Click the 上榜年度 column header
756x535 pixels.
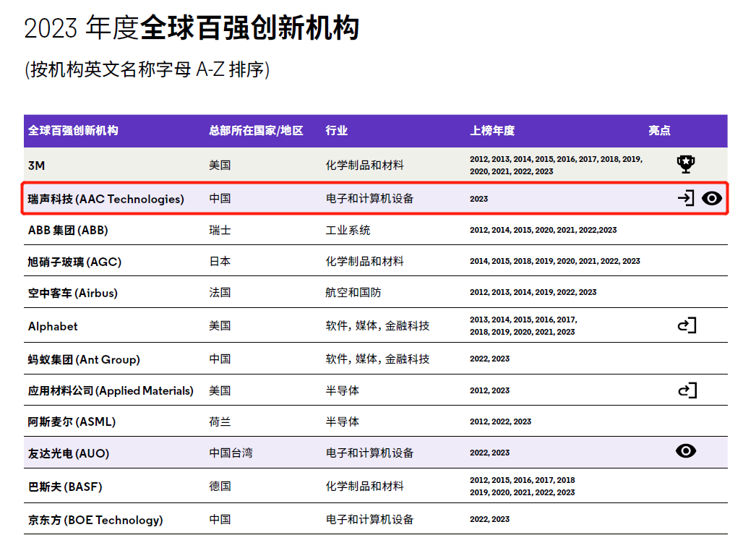pyautogui.click(x=492, y=130)
